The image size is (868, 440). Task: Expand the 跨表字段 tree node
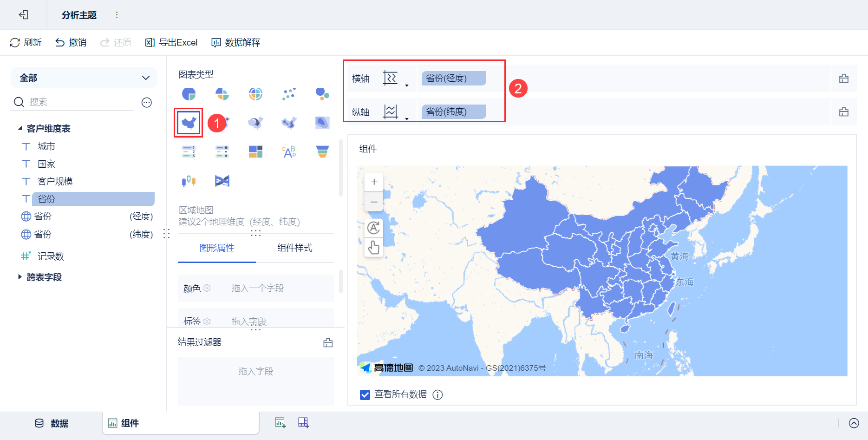[20, 277]
